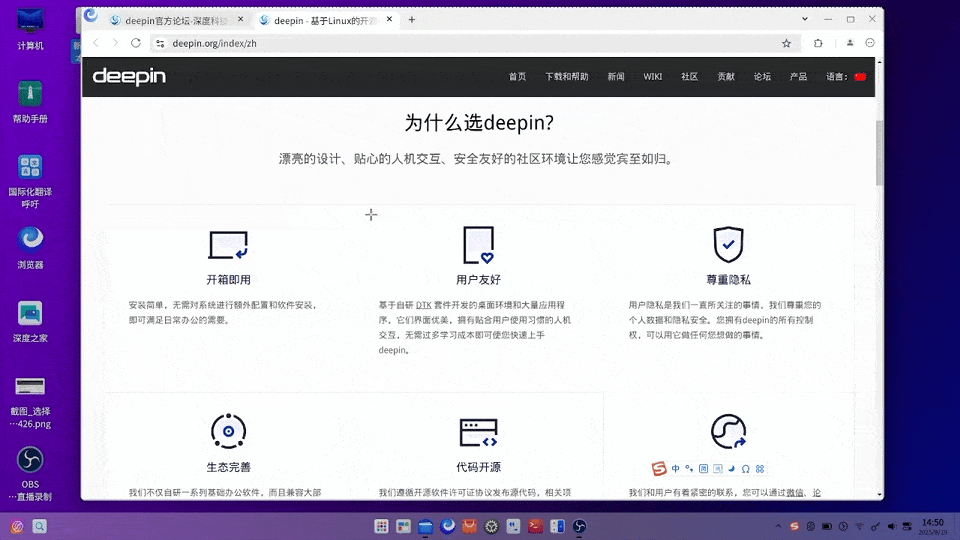Switch to the deepin官方论坛 browser tab

pyautogui.click(x=170, y=20)
